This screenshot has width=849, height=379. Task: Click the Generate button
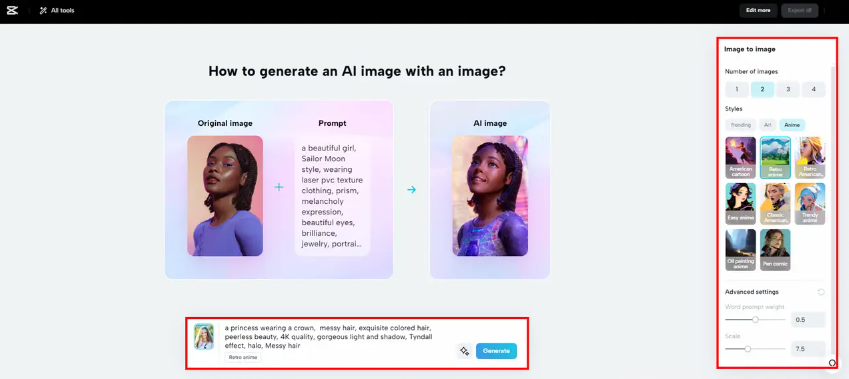(497, 351)
